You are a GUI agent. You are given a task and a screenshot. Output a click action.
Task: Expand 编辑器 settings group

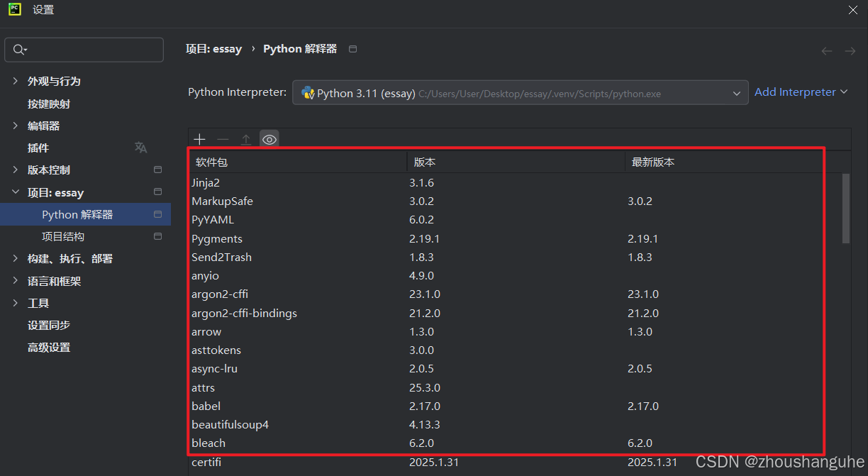click(15, 126)
